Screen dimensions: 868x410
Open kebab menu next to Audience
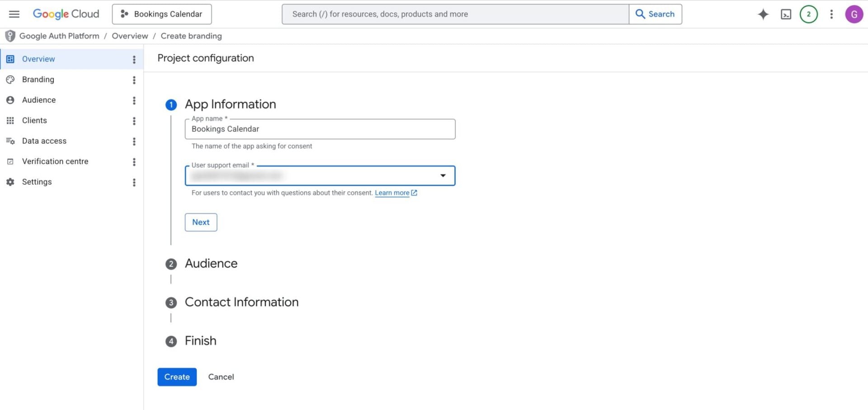point(134,101)
